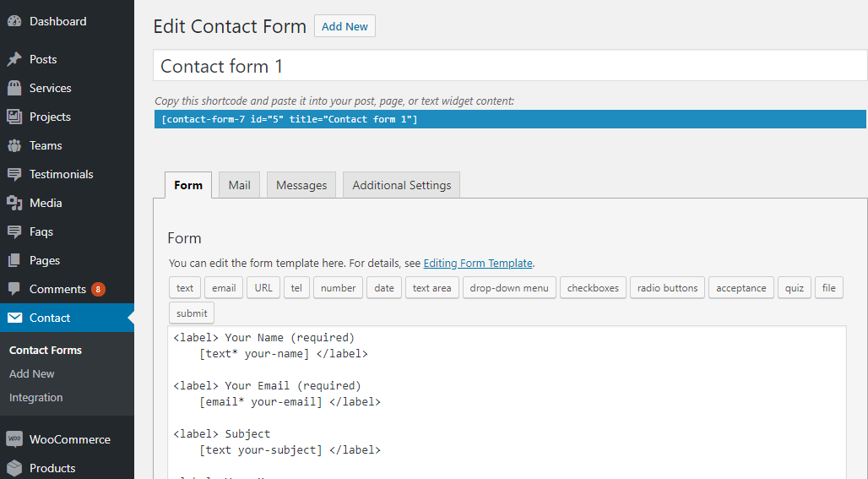The width and height of the screenshot is (868, 479).
Task: Insert a checkboxes form tag
Action: tap(593, 288)
